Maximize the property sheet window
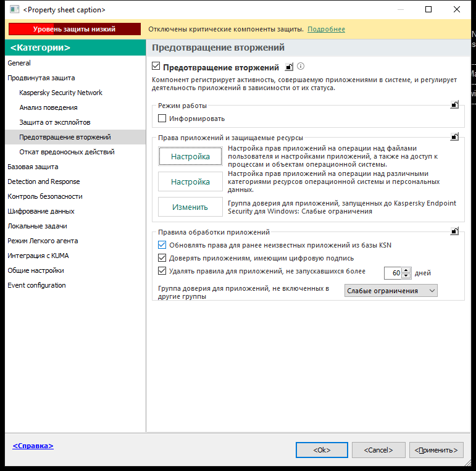The width and height of the screenshot is (476, 471). point(428,9)
